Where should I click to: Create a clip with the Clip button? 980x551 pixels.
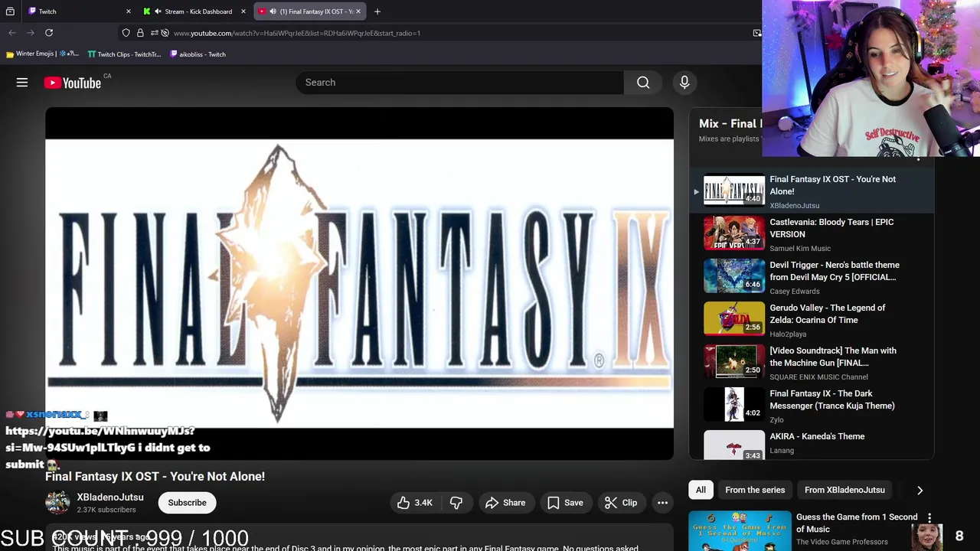point(621,503)
